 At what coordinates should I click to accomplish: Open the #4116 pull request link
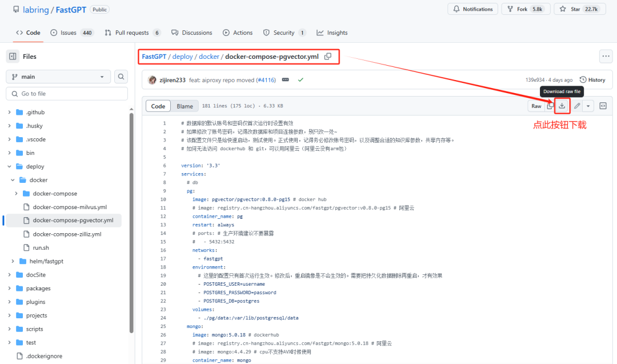[266, 80]
